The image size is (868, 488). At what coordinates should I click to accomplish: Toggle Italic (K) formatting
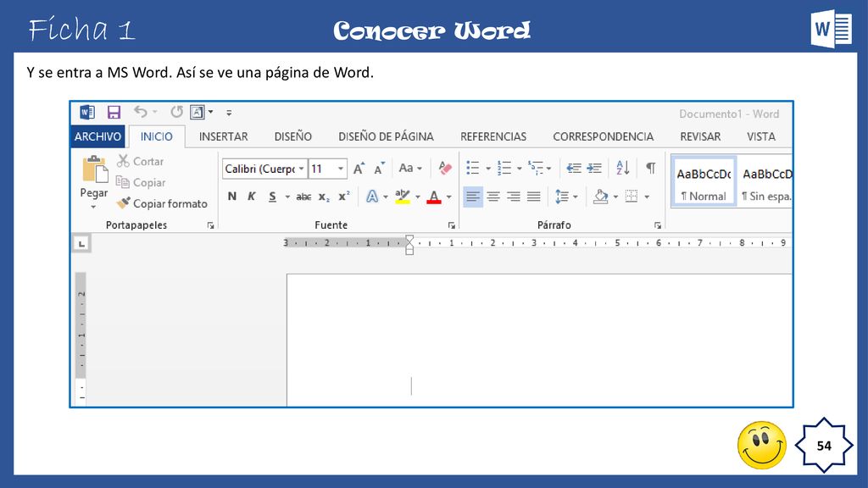coord(251,197)
